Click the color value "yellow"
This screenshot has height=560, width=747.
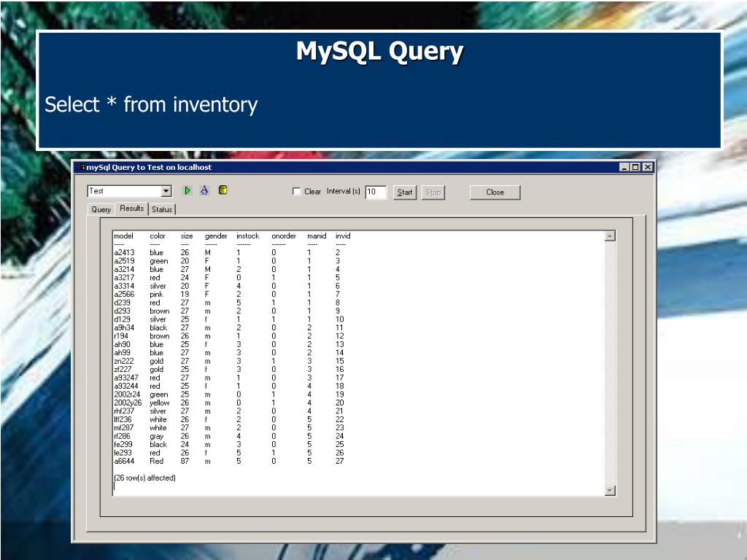click(x=160, y=402)
